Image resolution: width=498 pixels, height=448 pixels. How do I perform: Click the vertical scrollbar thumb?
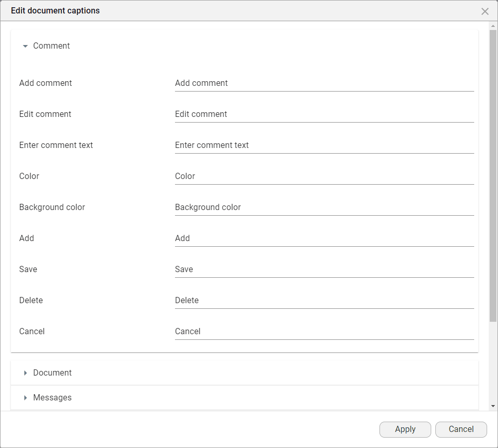[x=493, y=176]
